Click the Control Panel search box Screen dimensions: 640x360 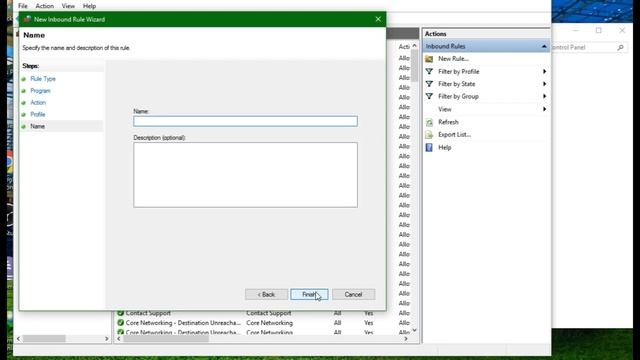588,47
